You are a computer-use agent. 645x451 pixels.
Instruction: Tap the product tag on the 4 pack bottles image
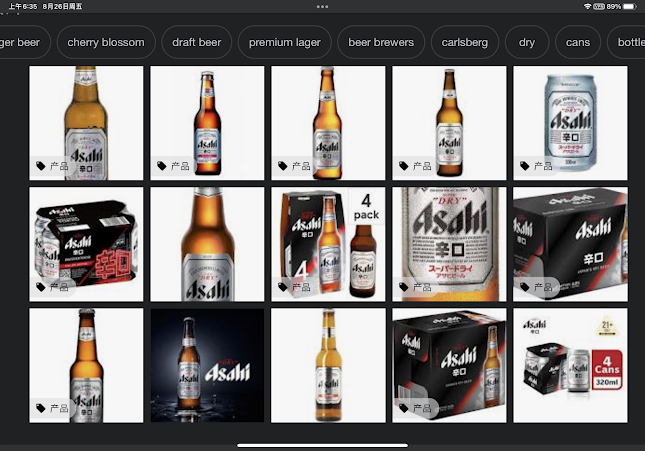click(x=294, y=287)
